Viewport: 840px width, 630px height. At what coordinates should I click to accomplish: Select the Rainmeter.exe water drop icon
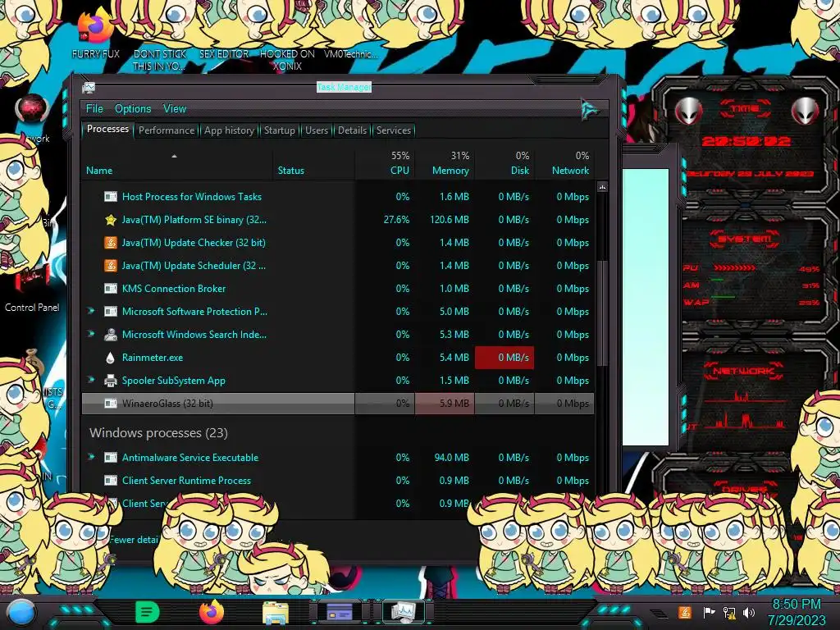coord(111,358)
